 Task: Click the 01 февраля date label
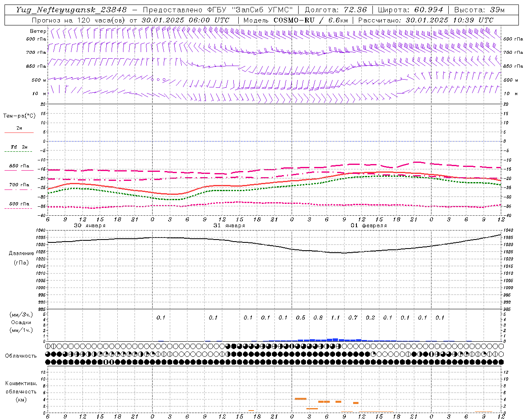(x=369, y=226)
